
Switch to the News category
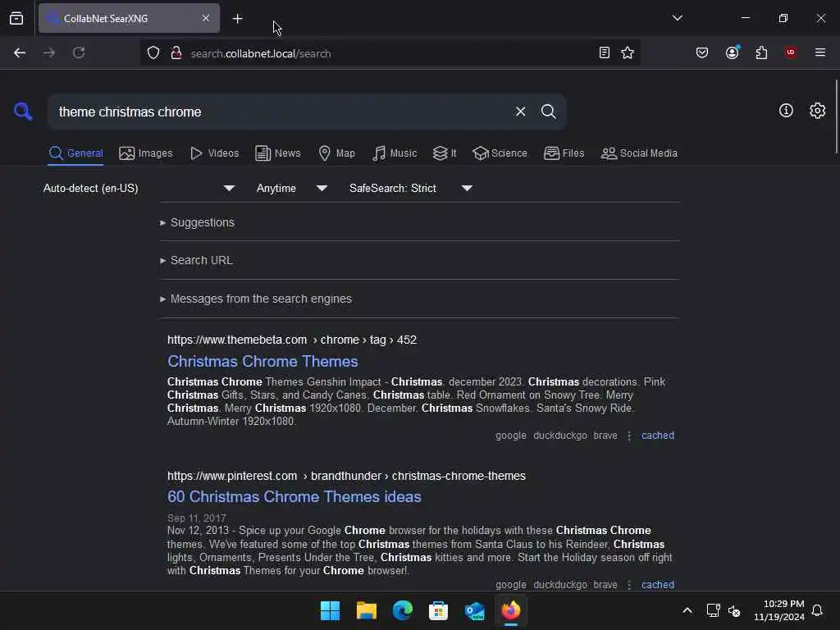(x=277, y=153)
